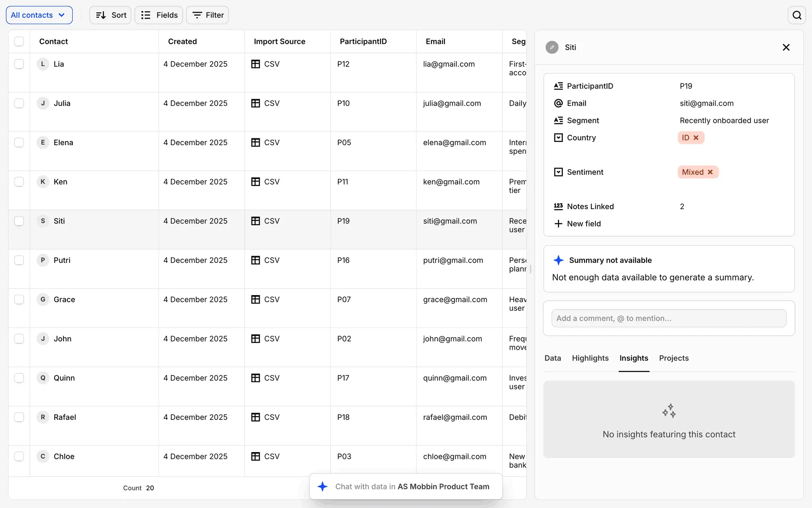Open the All contacts view dropdown
The width and height of the screenshot is (812, 508).
(x=39, y=15)
